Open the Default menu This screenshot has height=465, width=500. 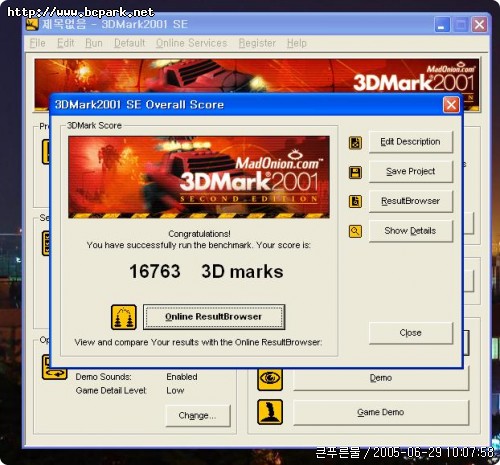click(x=129, y=43)
